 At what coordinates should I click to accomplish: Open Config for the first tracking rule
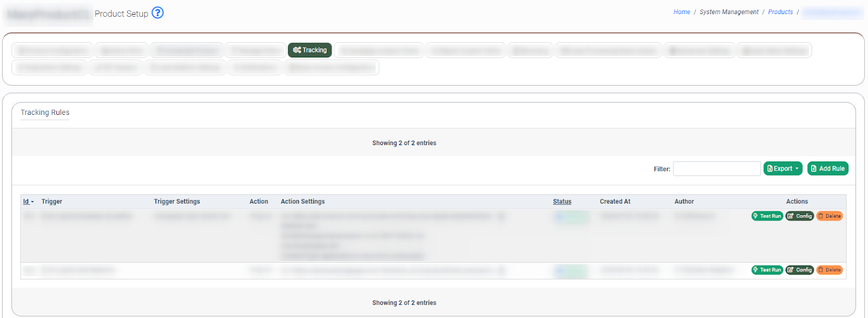[800, 216]
